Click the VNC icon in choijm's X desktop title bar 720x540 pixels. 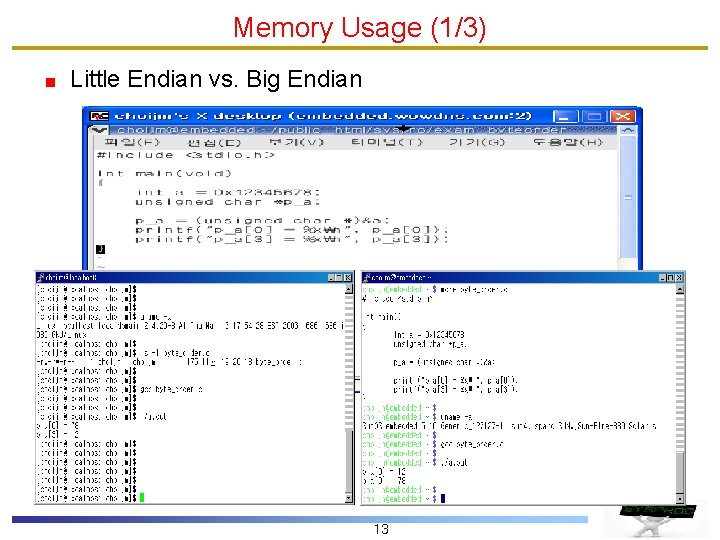click(99, 116)
